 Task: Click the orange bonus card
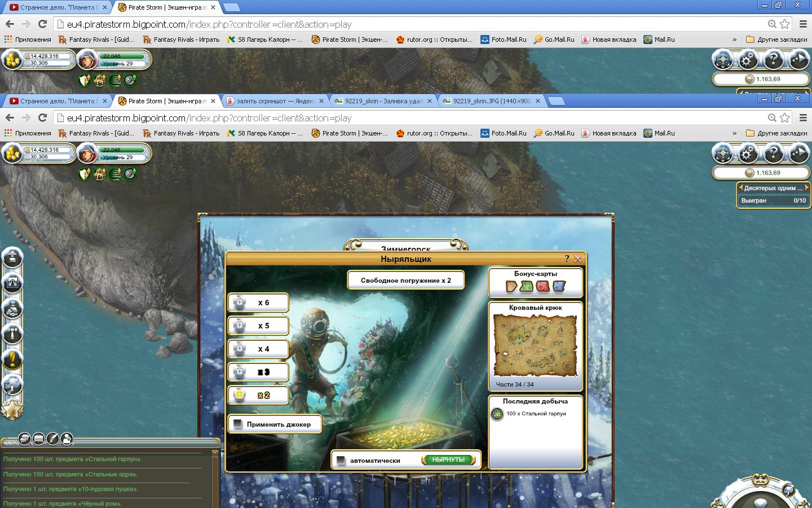(x=511, y=287)
